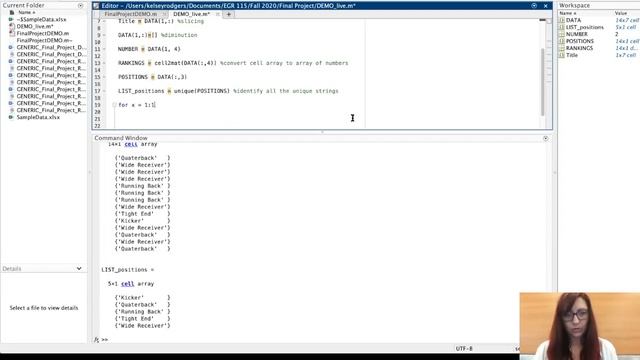The image size is (640, 360).
Task: Set breakpoint dash on line 13
Action: tap(104, 63)
